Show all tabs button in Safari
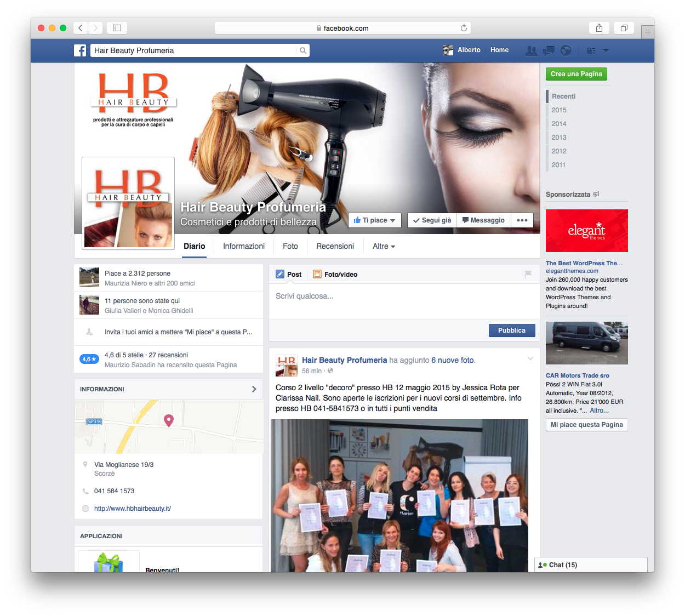This screenshot has height=616, width=685. (x=624, y=28)
